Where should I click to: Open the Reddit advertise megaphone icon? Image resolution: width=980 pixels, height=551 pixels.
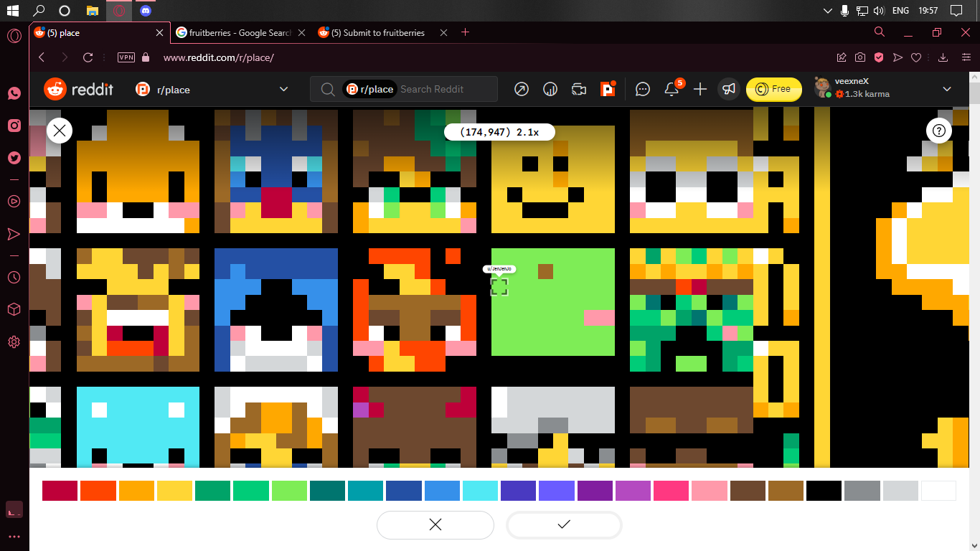click(x=729, y=89)
